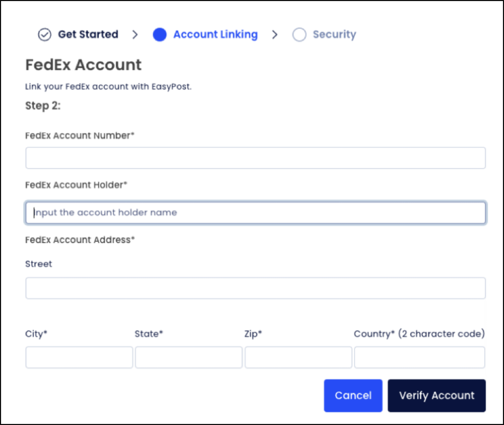
Task: Click the 'FedEx Account Address*' label
Action: pyautogui.click(x=80, y=240)
